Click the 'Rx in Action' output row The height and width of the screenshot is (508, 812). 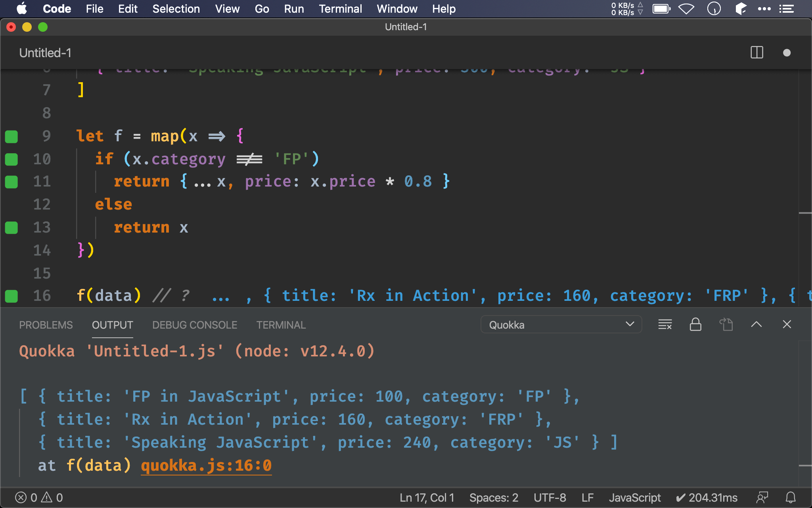[295, 419]
